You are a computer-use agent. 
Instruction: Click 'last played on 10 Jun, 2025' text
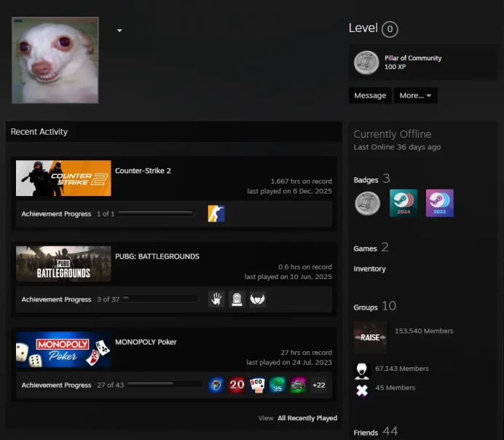point(288,276)
